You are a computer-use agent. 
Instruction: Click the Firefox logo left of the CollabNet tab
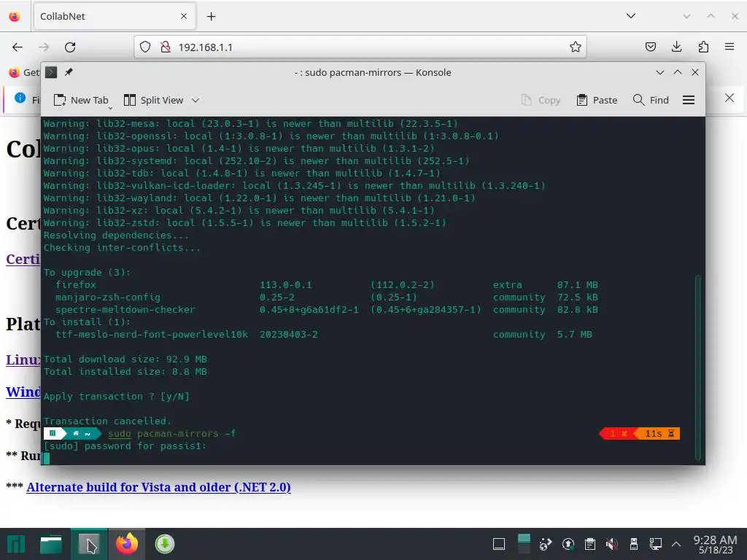(x=15, y=16)
